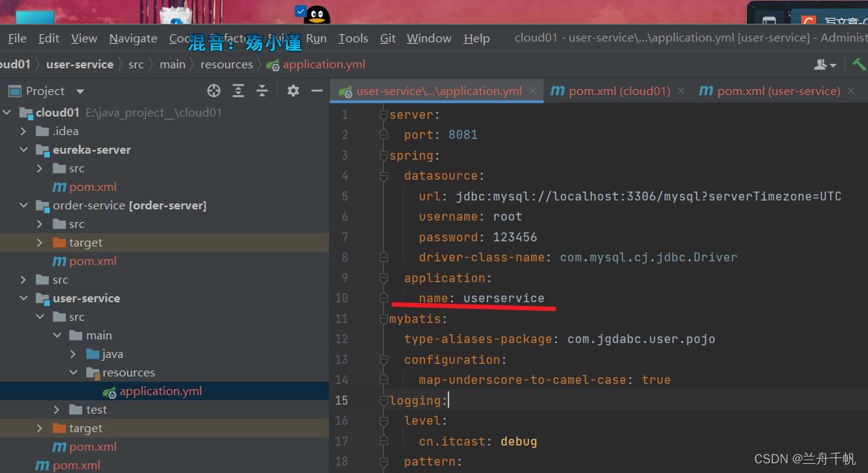Open the Window menu
The height and width of the screenshot is (473, 868).
(429, 38)
